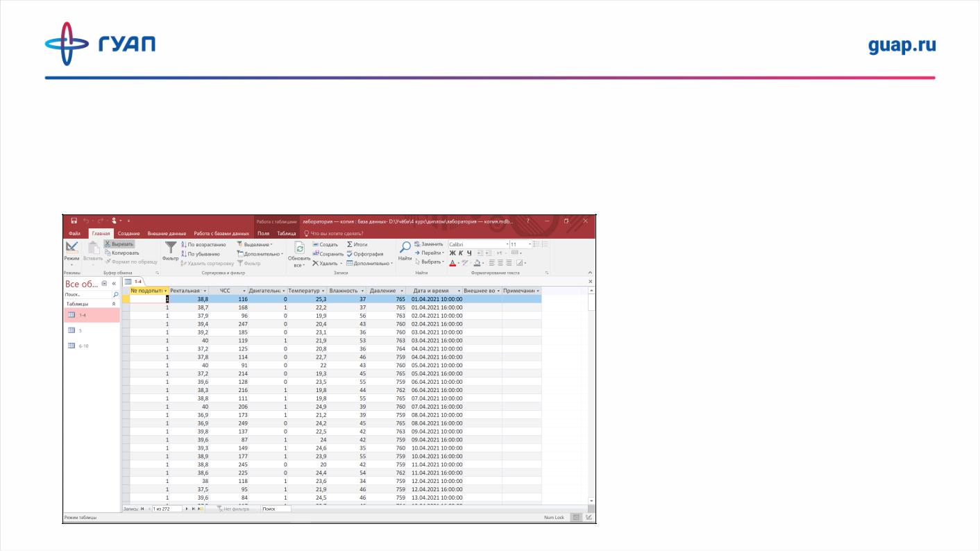Click the Find magnifier icon
The image size is (980, 551).
405,248
